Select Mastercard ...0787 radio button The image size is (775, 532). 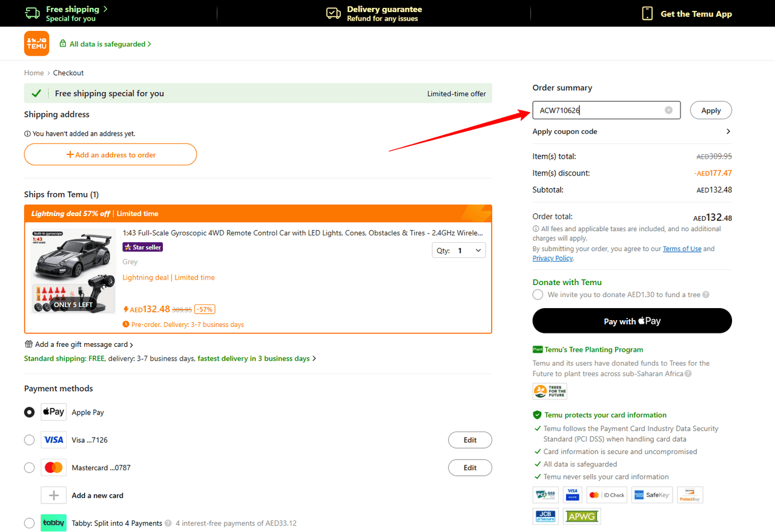coord(29,468)
